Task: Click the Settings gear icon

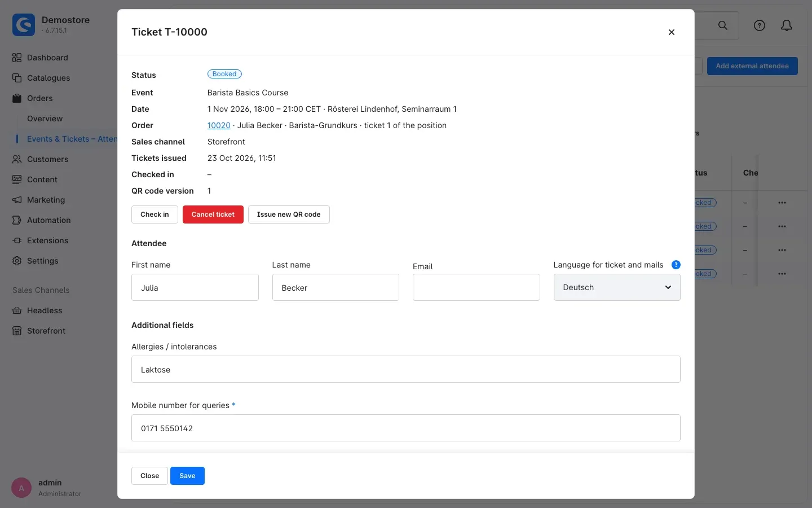Action: click(17, 261)
